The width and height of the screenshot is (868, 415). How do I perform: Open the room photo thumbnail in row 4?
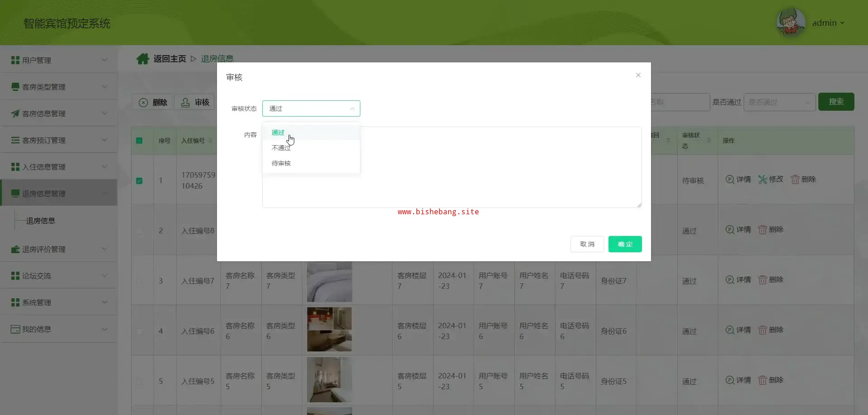[x=329, y=330]
